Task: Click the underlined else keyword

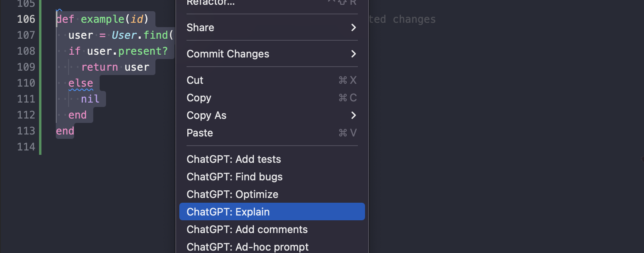Action: tap(80, 83)
